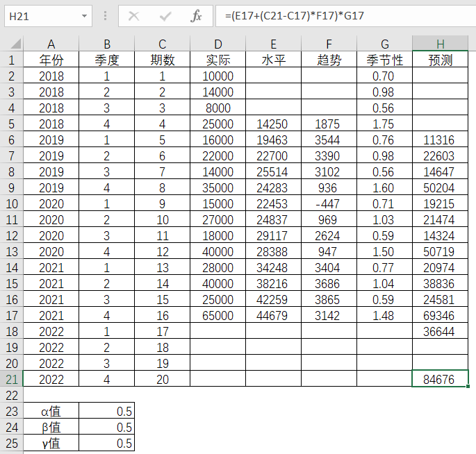Viewport: 476px width, 454px height.
Task: Select the actual value cell 65000
Action: pyautogui.click(x=218, y=316)
